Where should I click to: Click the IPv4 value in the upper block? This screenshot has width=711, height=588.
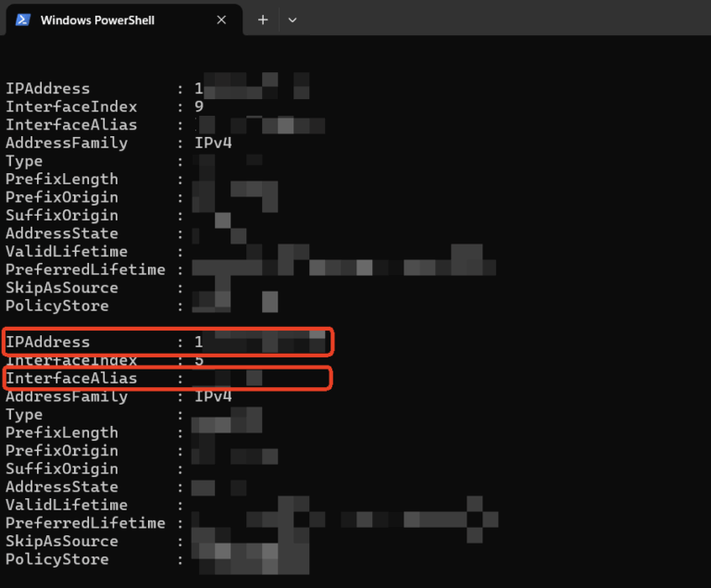tap(213, 143)
